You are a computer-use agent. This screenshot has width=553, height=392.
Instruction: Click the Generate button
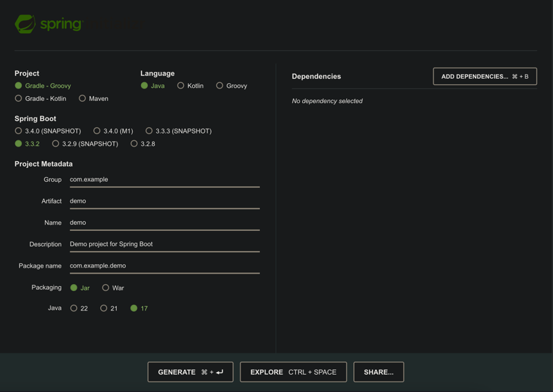pos(191,372)
